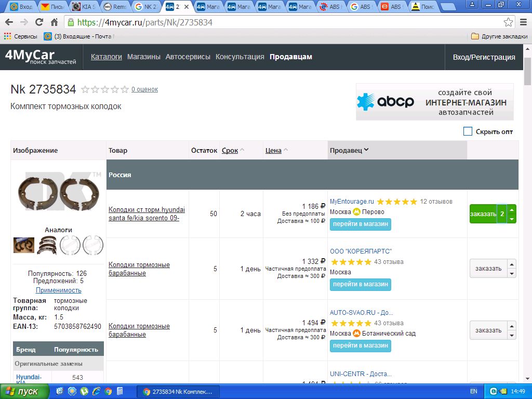The height and width of the screenshot is (399, 532).
Task: Click the abcp internet-shop banner
Action: pyautogui.click(x=434, y=102)
